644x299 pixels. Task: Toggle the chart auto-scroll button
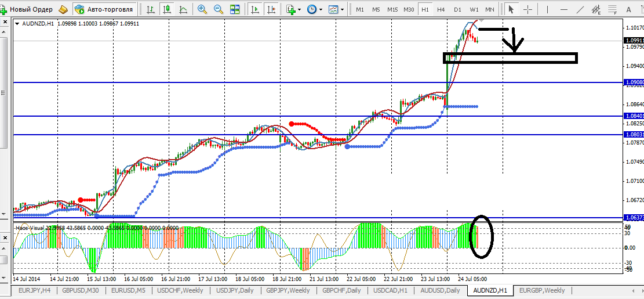click(x=254, y=9)
